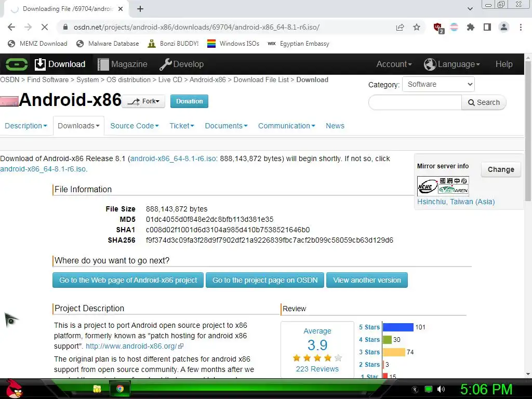This screenshot has width=532, height=399.
Task: Click View another version button
Action: click(x=367, y=280)
